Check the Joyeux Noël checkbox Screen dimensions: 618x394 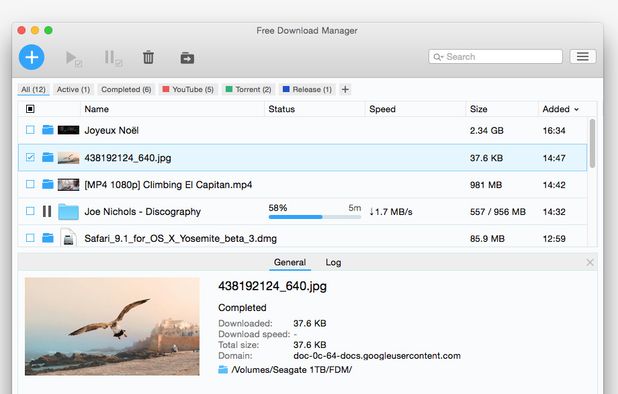point(30,130)
